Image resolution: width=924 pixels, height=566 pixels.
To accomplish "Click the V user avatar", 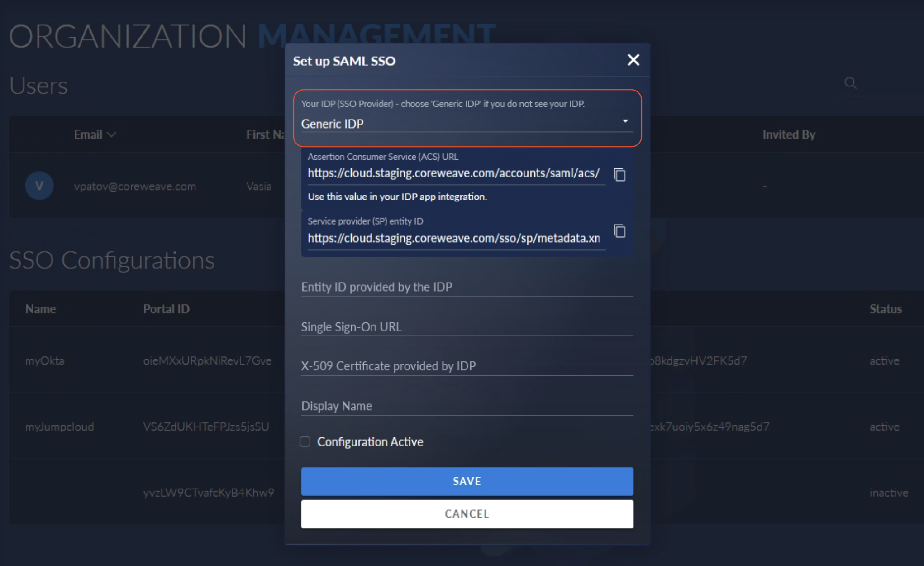I will 39,186.
